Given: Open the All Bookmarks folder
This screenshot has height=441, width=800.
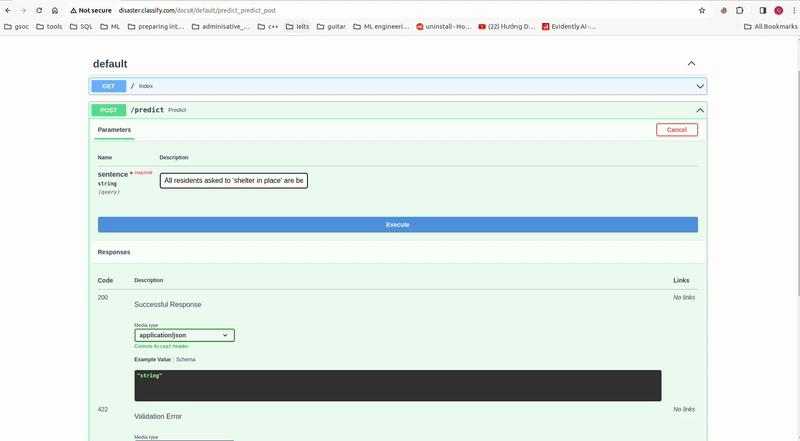Looking at the screenshot, I should coord(770,27).
